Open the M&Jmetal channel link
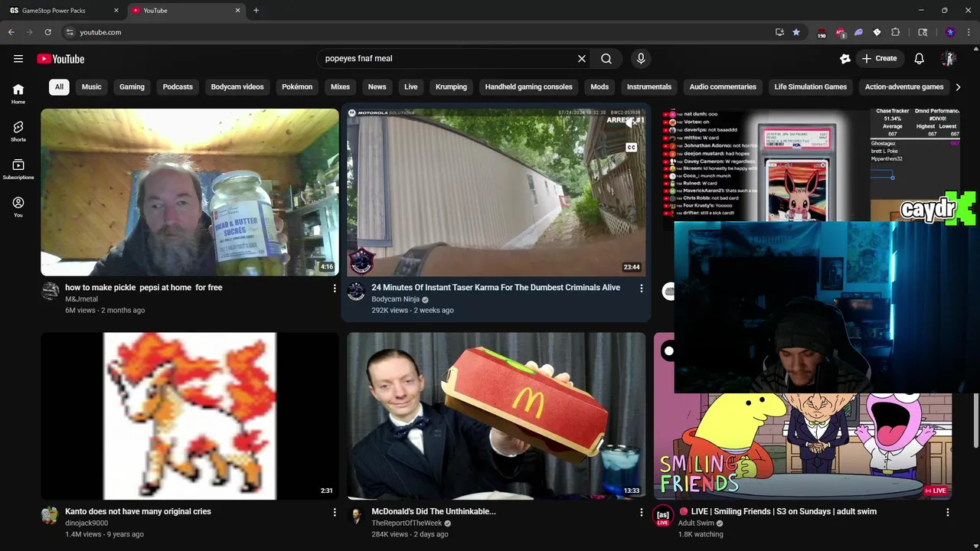 (81, 299)
